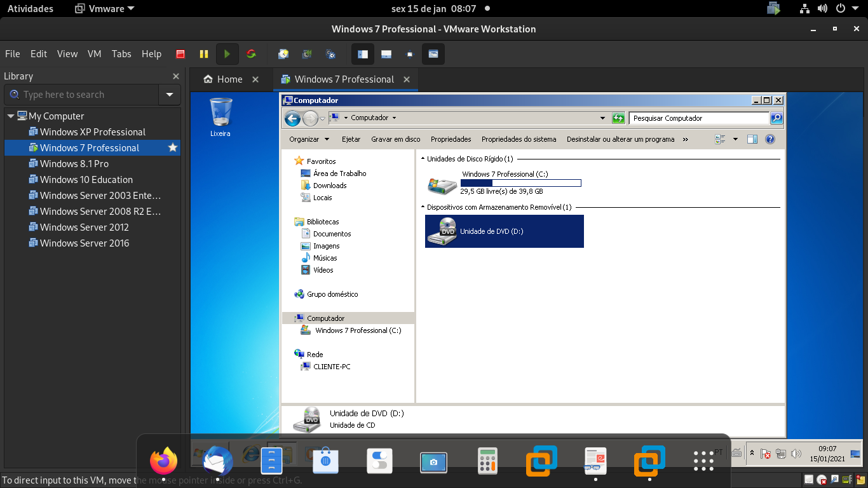The height and width of the screenshot is (488, 868).
Task: Open Músicas library
Action: (325, 258)
